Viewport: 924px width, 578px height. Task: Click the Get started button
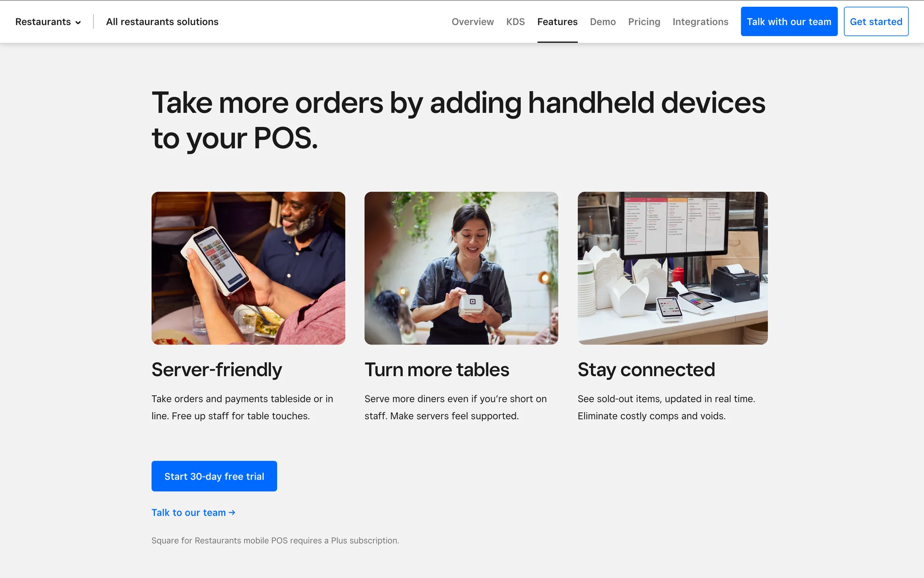[x=876, y=22]
